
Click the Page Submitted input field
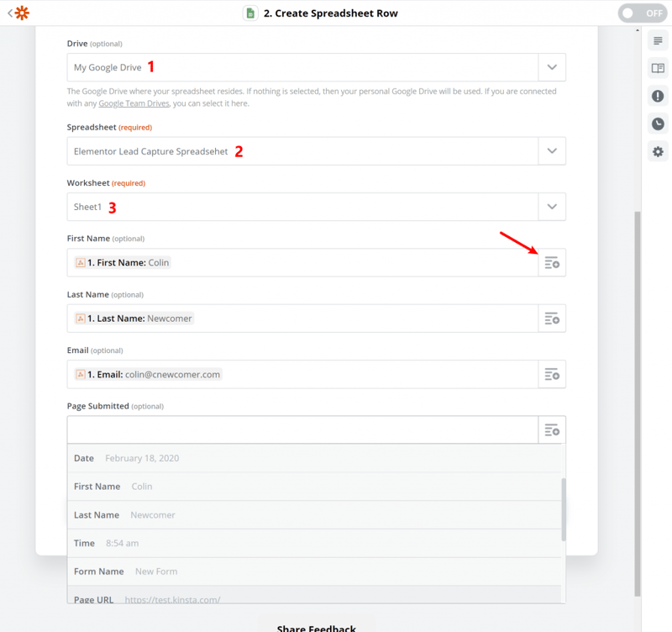pyautogui.click(x=302, y=429)
